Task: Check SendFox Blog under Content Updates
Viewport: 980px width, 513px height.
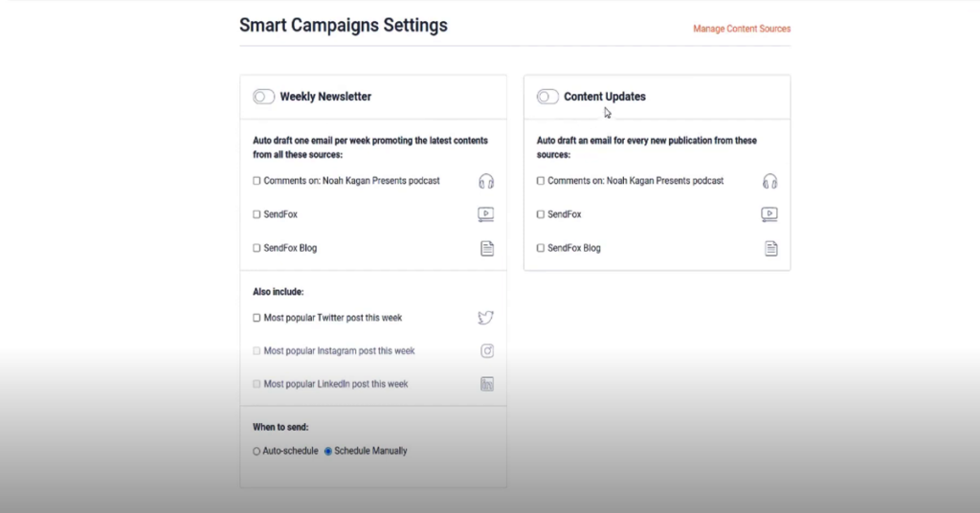Action: [541, 248]
